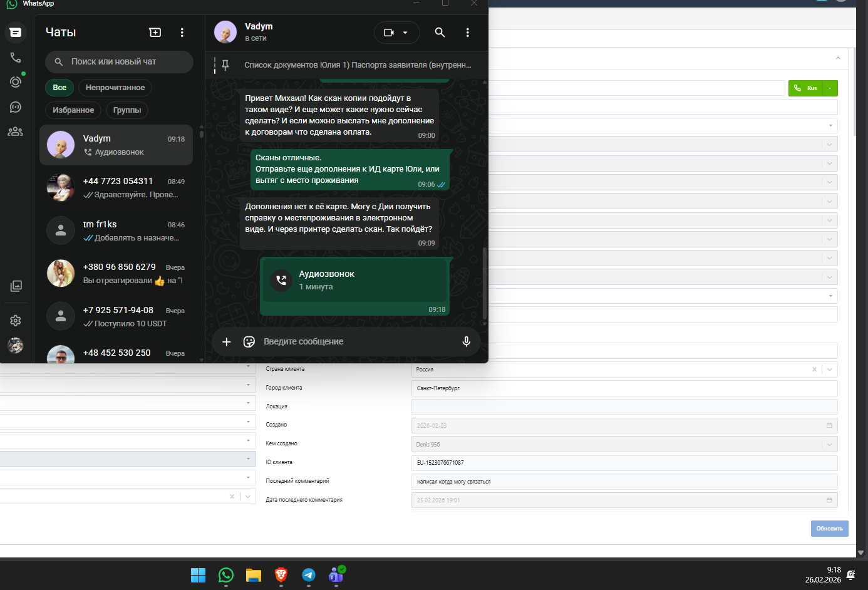Open Windows Start menu
Viewport: 868px width, 590px height.
[x=199, y=575]
